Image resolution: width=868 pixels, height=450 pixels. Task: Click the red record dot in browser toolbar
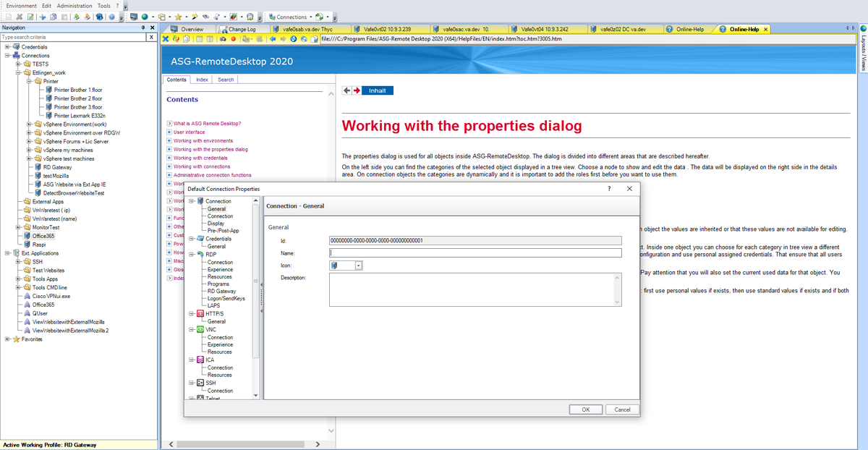tap(234, 38)
